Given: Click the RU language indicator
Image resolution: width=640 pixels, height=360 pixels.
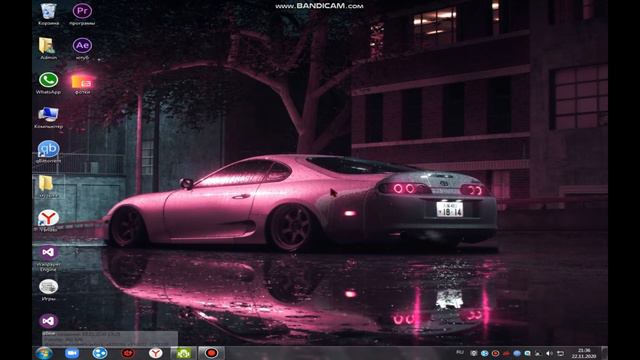Looking at the screenshot, I should click(460, 352).
